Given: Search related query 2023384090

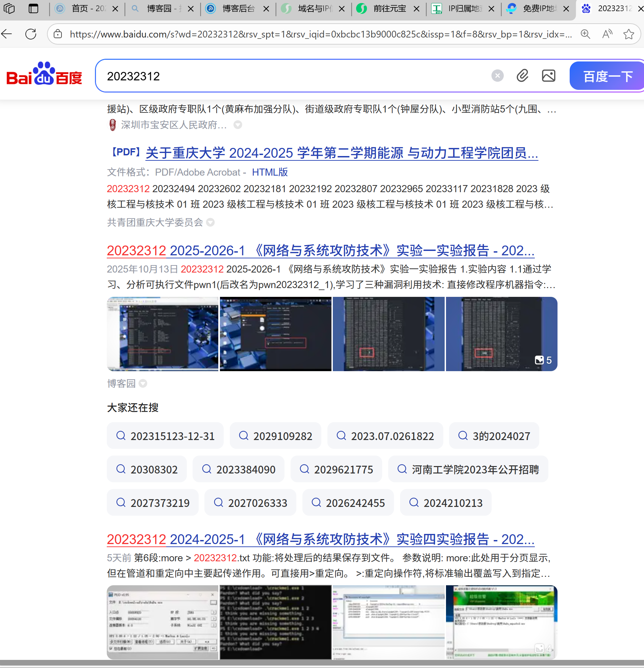Looking at the screenshot, I should [x=239, y=469].
